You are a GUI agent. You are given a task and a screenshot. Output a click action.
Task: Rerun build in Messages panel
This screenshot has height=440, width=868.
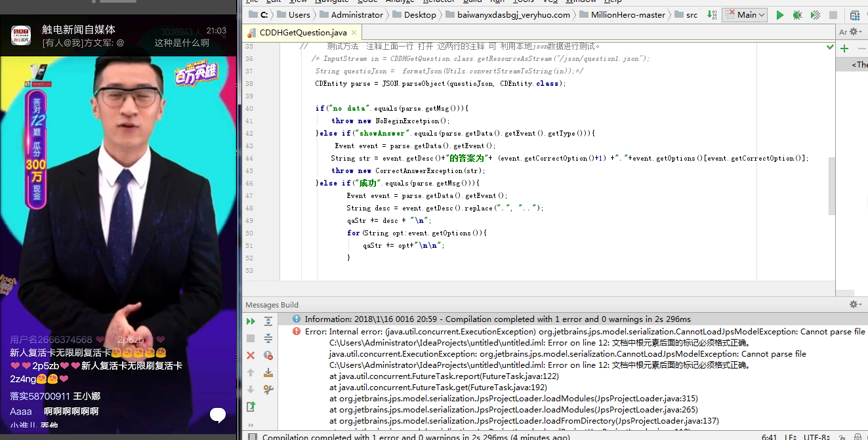pos(251,321)
